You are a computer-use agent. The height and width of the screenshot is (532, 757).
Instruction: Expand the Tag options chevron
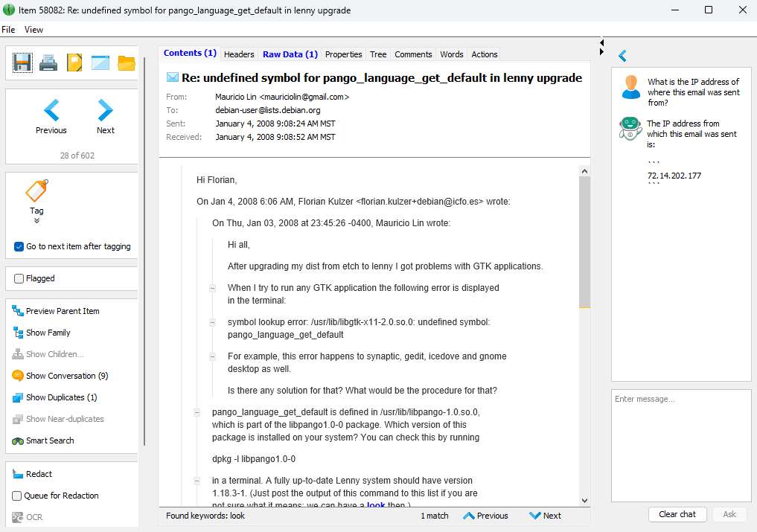[x=36, y=221]
